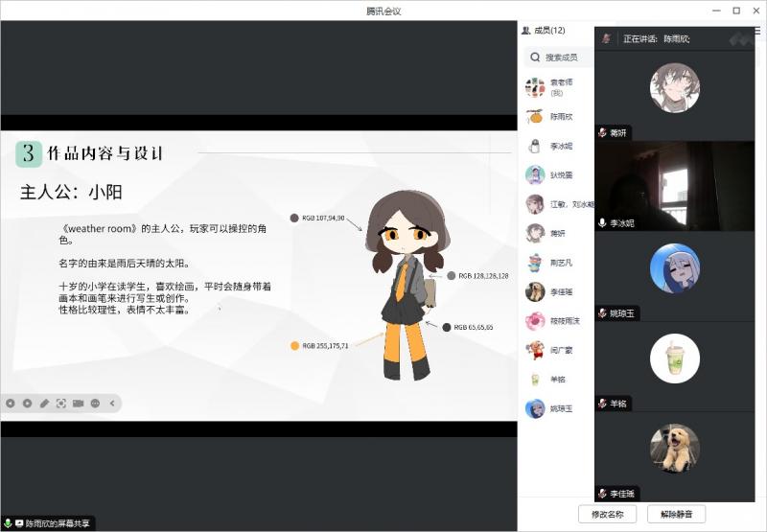Collapse the slide toolbar with left chevron

(x=112, y=404)
